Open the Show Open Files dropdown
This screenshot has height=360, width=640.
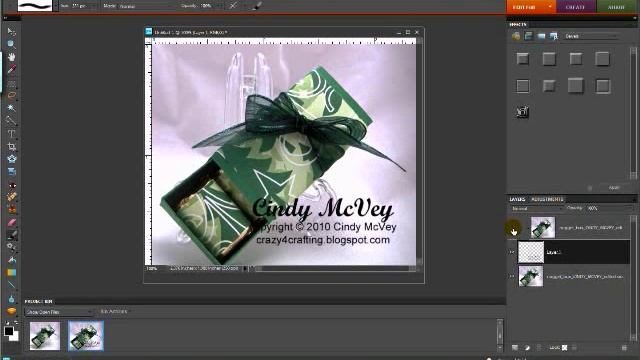click(58, 312)
